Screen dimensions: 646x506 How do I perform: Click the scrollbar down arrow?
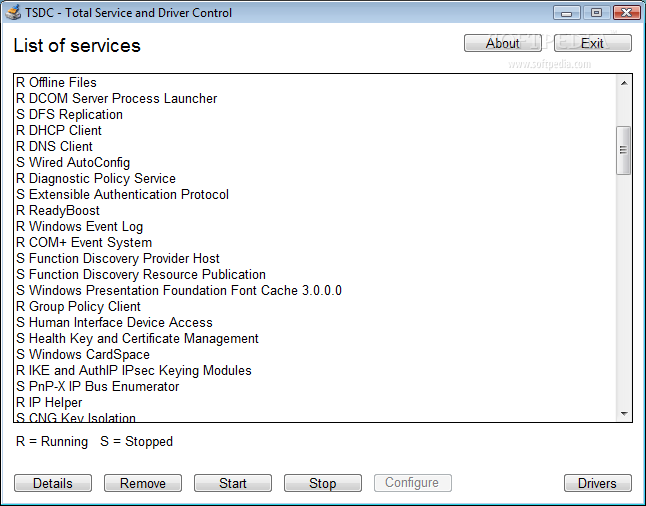[624, 413]
